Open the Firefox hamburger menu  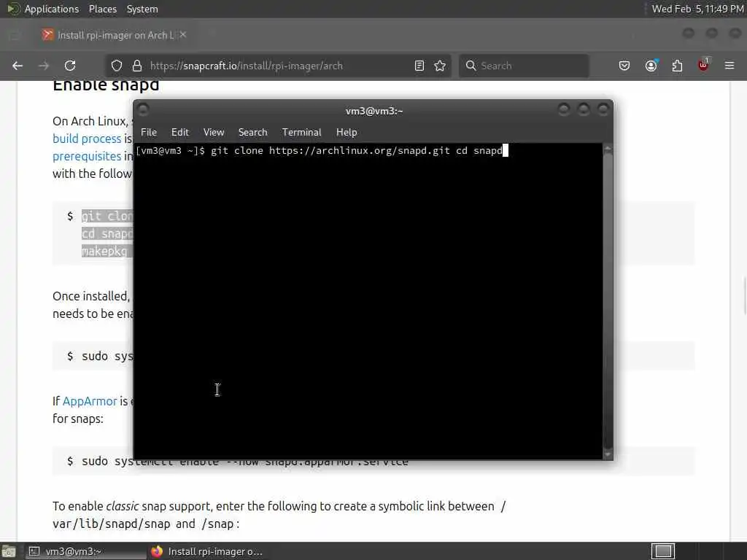(x=729, y=66)
